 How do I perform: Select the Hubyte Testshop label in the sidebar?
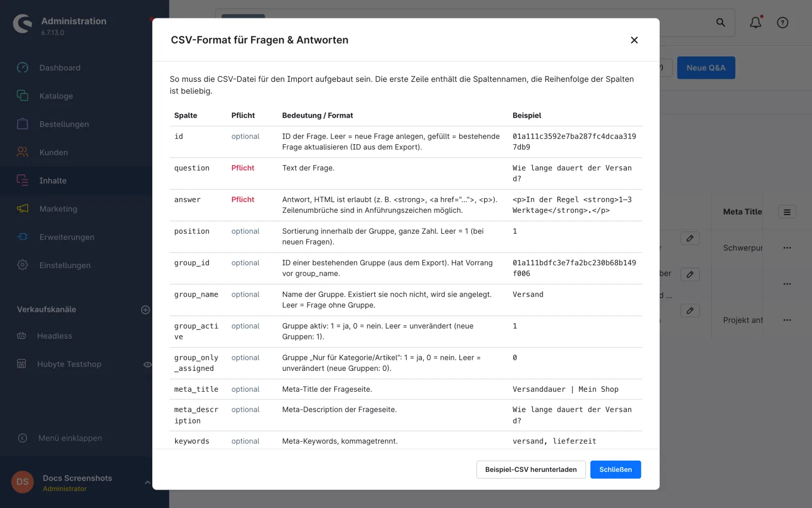pyautogui.click(x=69, y=364)
